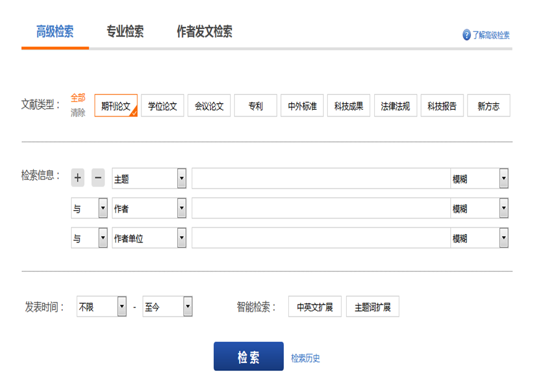Click the blue 检索 search button
Screen dimensions: 543x392
249,357
